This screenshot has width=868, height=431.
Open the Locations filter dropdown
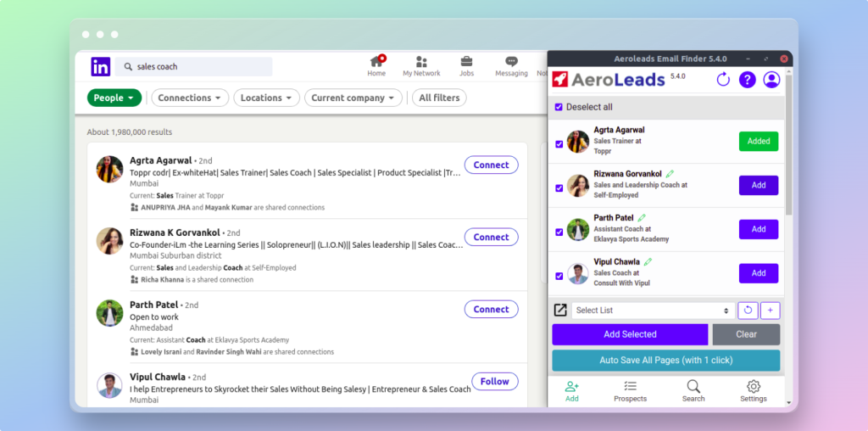click(x=266, y=98)
